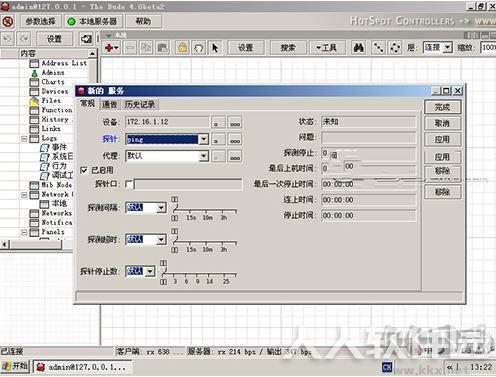
Task: Click the ... button next to 设备
Action: [235, 123]
